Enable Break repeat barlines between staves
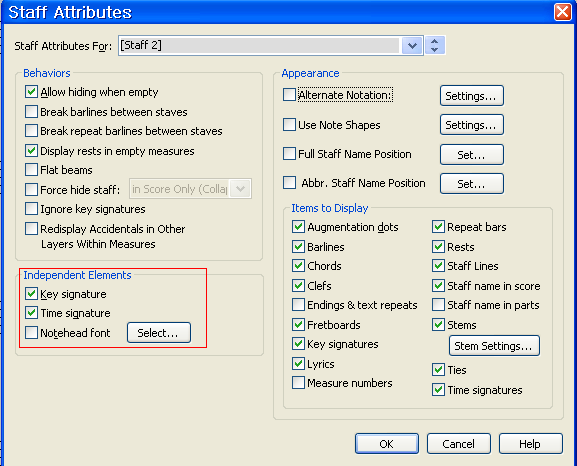Image resolution: width=577 pixels, height=466 pixels. 31,131
